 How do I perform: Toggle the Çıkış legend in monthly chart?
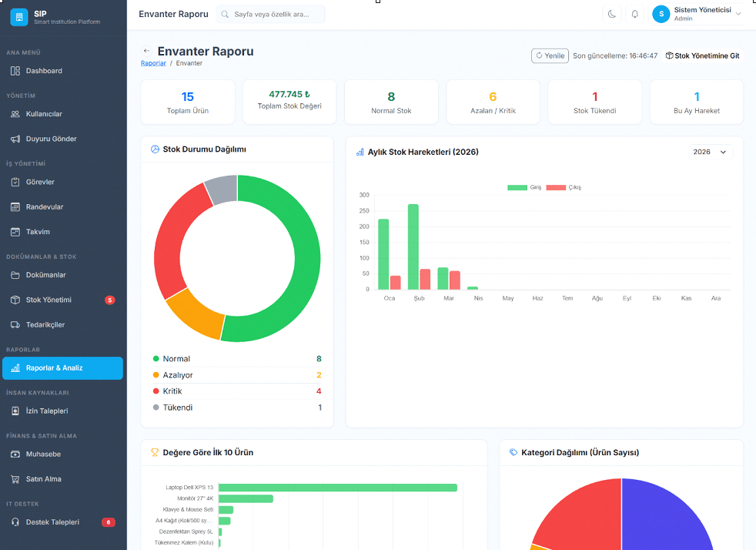click(x=564, y=187)
